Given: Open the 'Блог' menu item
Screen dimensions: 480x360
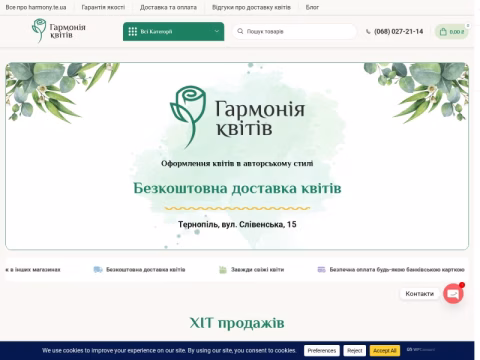Looking at the screenshot, I should click(x=312, y=7).
